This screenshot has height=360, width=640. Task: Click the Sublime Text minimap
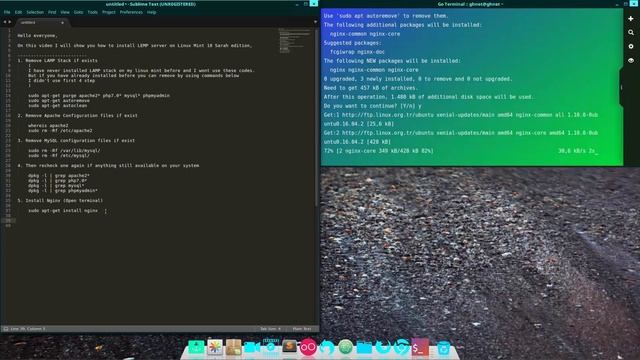pos(296,41)
